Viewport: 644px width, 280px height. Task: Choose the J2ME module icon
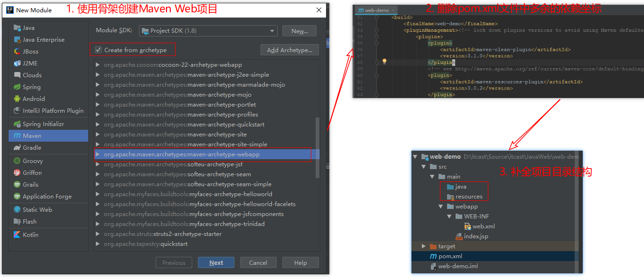(18, 63)
